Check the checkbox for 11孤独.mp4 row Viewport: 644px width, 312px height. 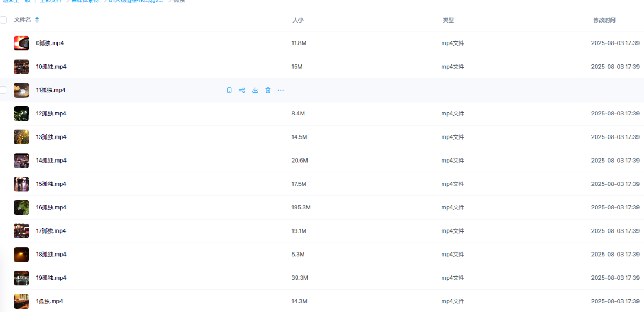coord(3,90)
